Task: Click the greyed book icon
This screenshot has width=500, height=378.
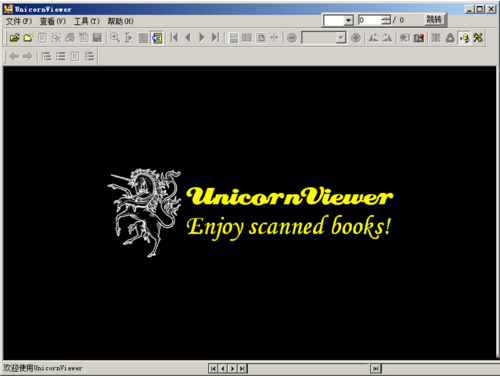Action: (x=405, y=38)
